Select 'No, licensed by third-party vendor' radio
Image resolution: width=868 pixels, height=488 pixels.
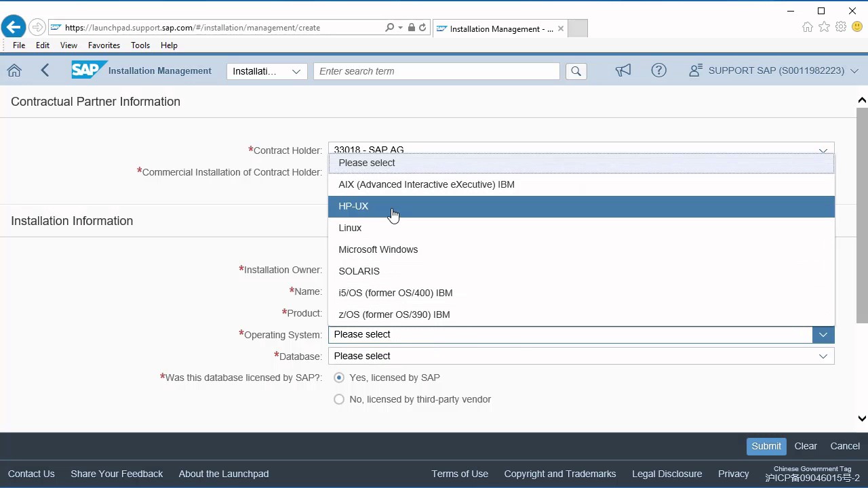[339, 399]
